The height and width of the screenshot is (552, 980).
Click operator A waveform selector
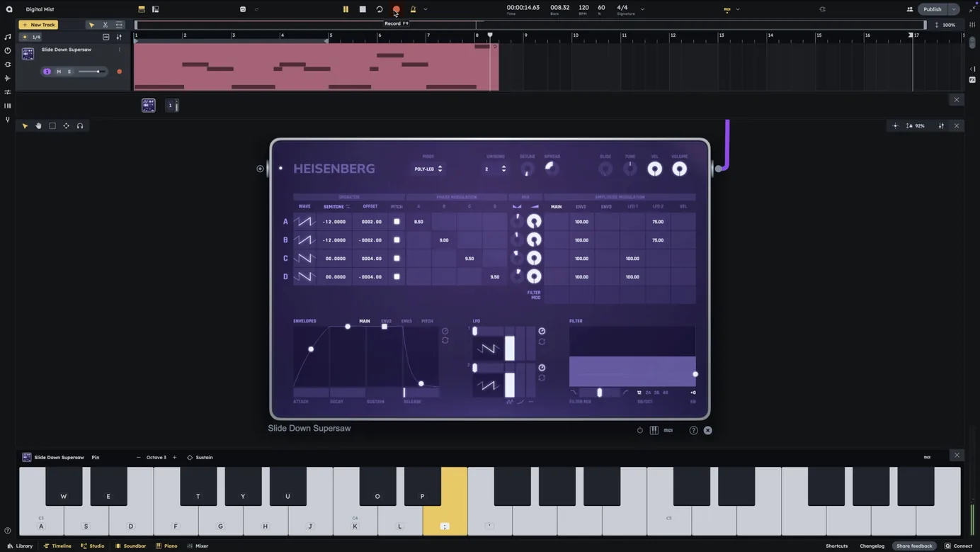[x=304, y=222]
